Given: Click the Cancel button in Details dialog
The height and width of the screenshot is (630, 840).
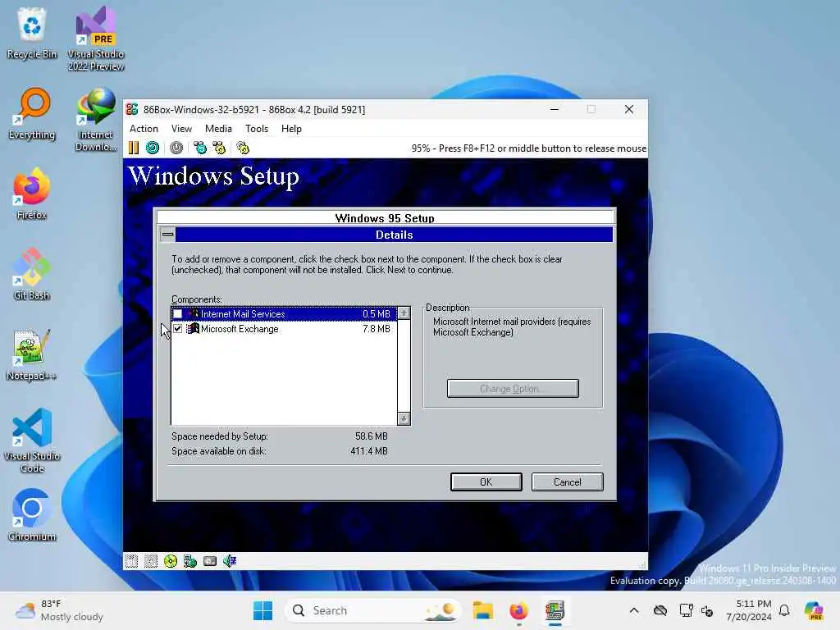Looking at the screenshot, I should (x=568, y=482).
